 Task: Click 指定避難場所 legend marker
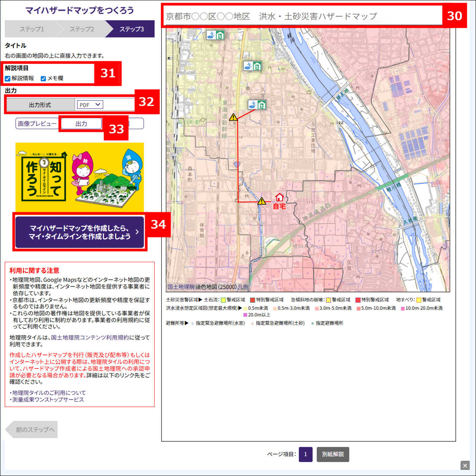pyautogui.click(x=313, y=324)
